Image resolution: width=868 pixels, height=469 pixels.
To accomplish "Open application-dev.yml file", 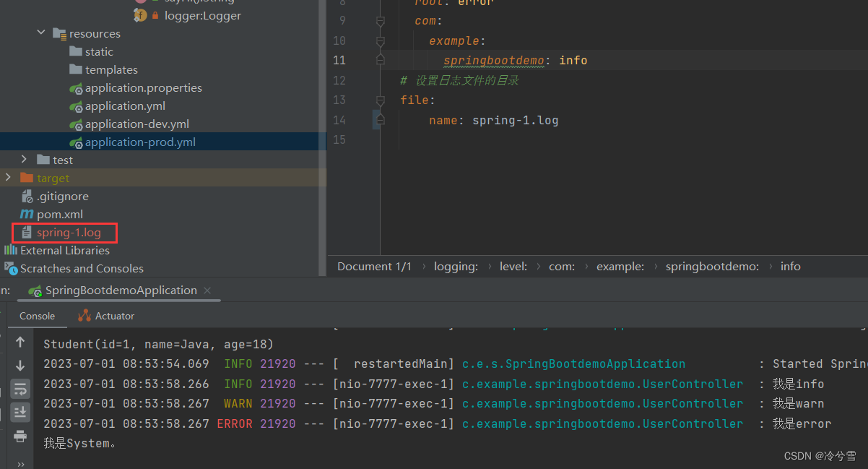I will 137,124.
